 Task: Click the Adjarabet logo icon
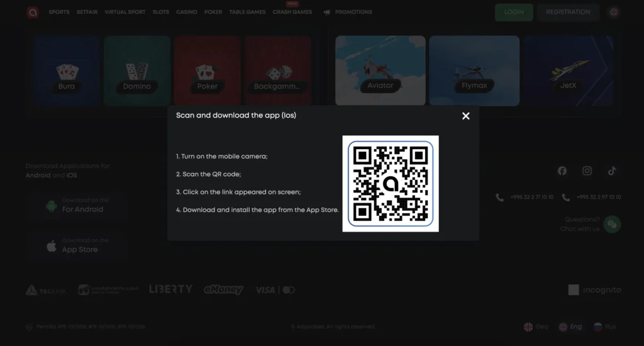pyautogui.click(x=33, y=12)
